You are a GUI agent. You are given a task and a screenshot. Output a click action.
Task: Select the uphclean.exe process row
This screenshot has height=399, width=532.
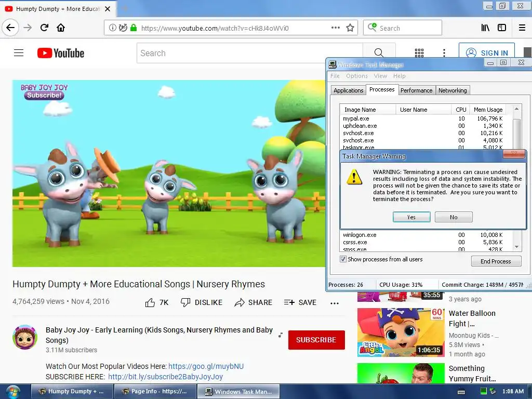(423, 126)
